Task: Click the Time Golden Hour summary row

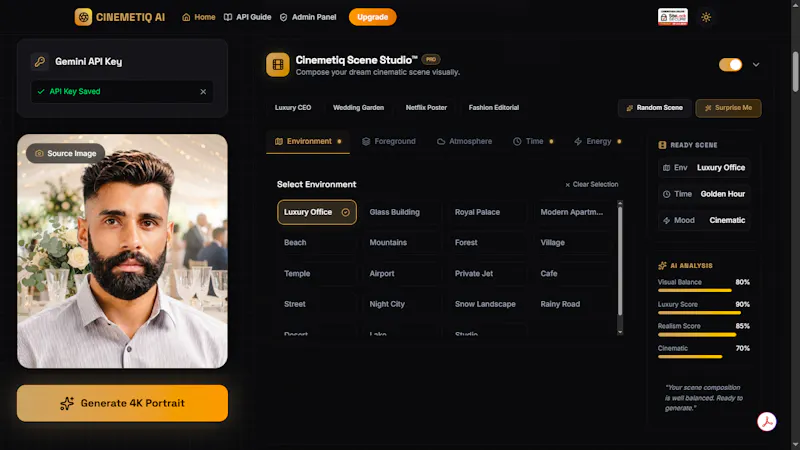Action: coord(704,194)
